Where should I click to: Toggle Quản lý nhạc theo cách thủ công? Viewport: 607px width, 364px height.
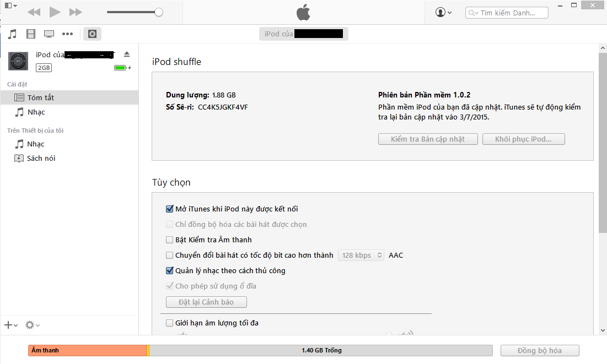[170, 271]
